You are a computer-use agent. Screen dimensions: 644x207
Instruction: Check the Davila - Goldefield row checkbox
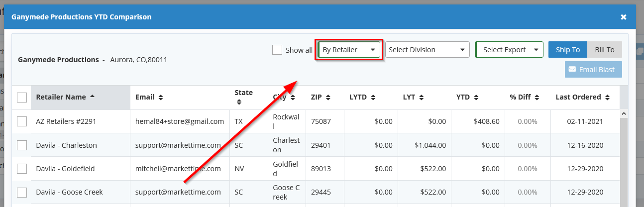[22, 169]
